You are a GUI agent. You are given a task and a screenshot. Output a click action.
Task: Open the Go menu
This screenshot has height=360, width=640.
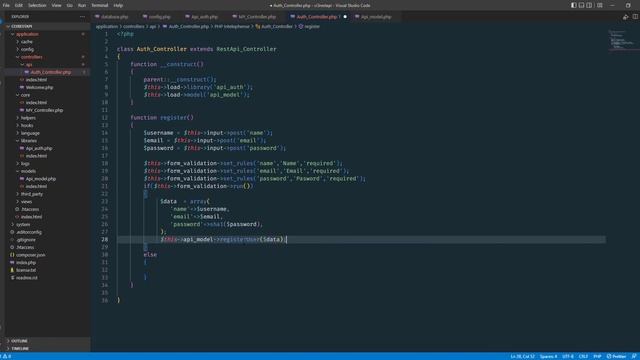click(69, 5)
